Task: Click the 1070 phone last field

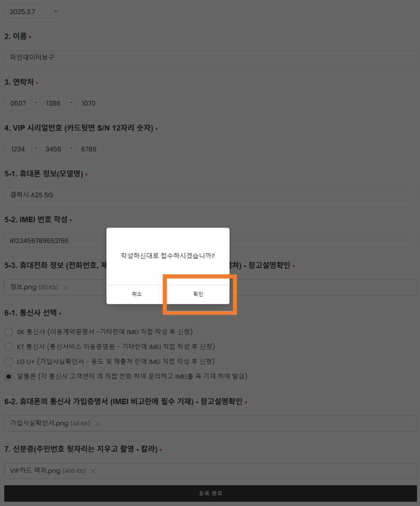Action: coord(89,103)
